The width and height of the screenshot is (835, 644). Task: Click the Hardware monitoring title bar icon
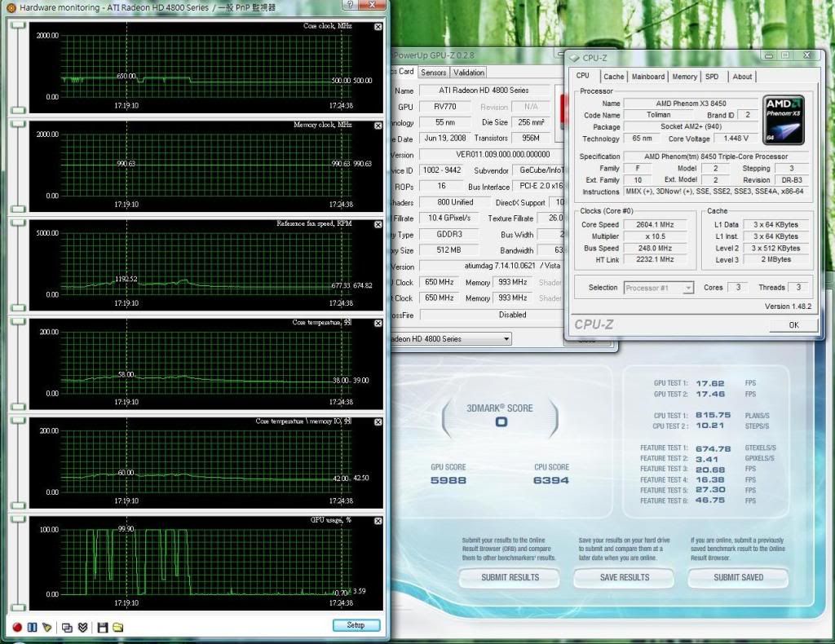[x=11, y=7]
